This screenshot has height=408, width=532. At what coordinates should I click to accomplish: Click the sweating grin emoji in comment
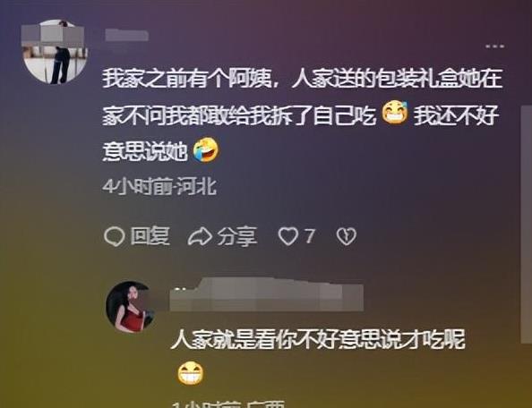click(395, 113)
